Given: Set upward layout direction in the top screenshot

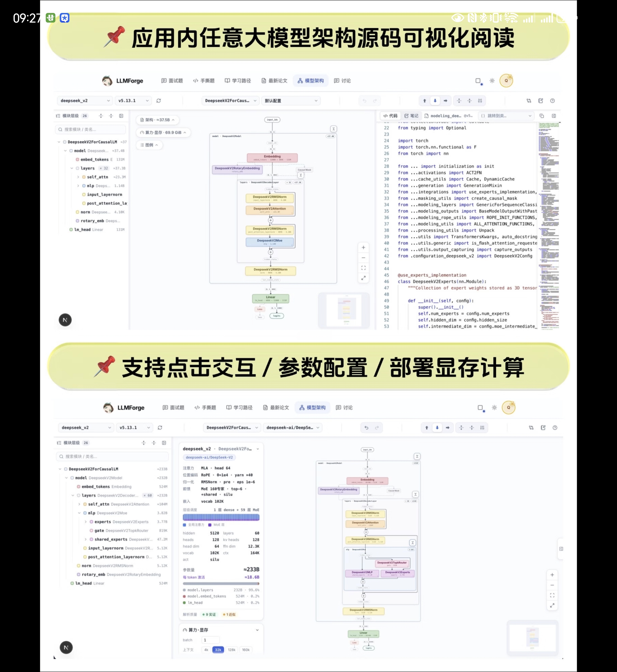Looking at the screenshot, I should pyautogui.click(x=425, y=101).
